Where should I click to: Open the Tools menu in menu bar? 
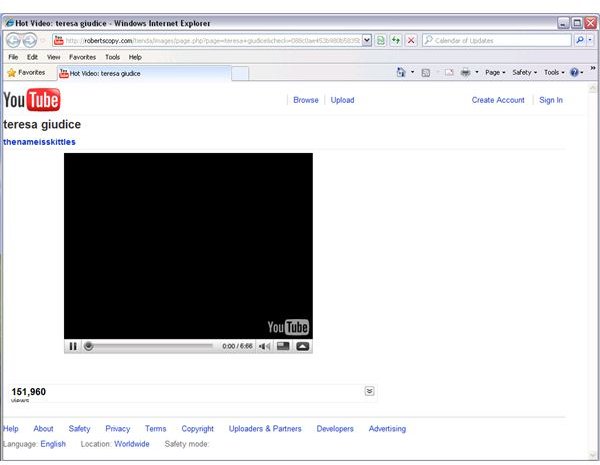point(112,57)
